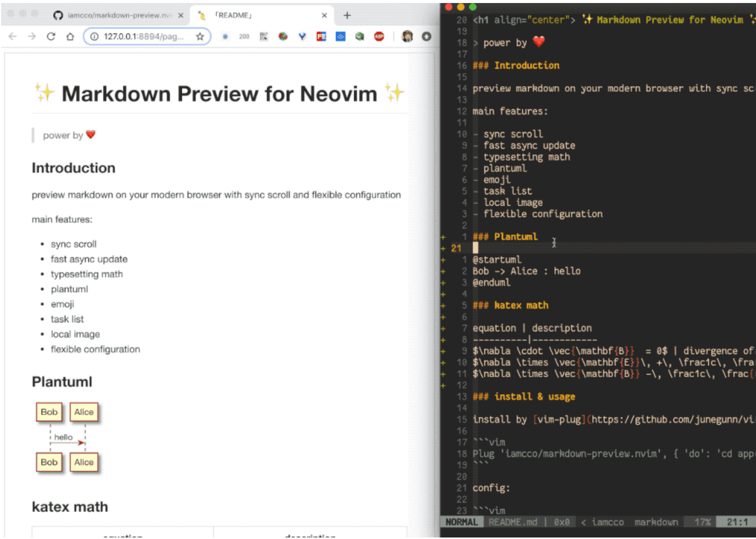This screenshot has height=539, width=756.
Task: Click the Chrome update arrow icon
Action: click(427, 36)
